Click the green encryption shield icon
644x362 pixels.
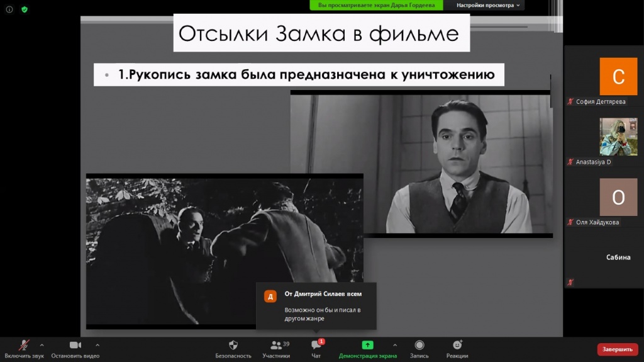coord(25,9)
